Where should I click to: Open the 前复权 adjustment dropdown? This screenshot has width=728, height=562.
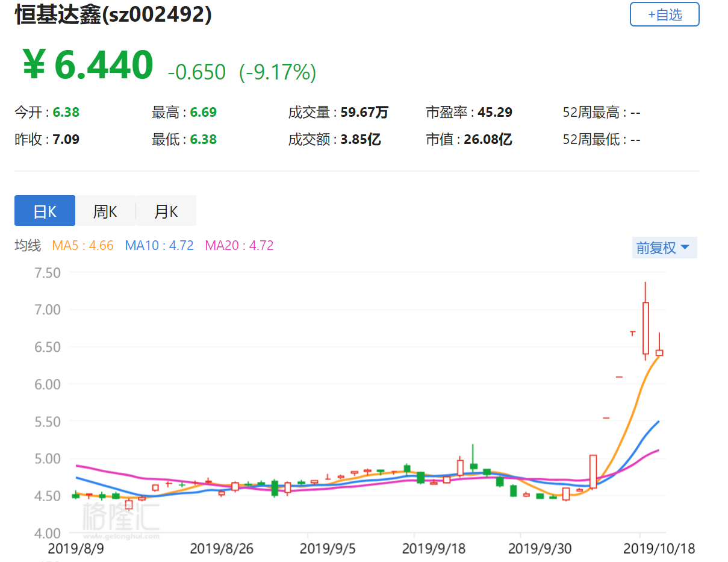tap(664, 248)
